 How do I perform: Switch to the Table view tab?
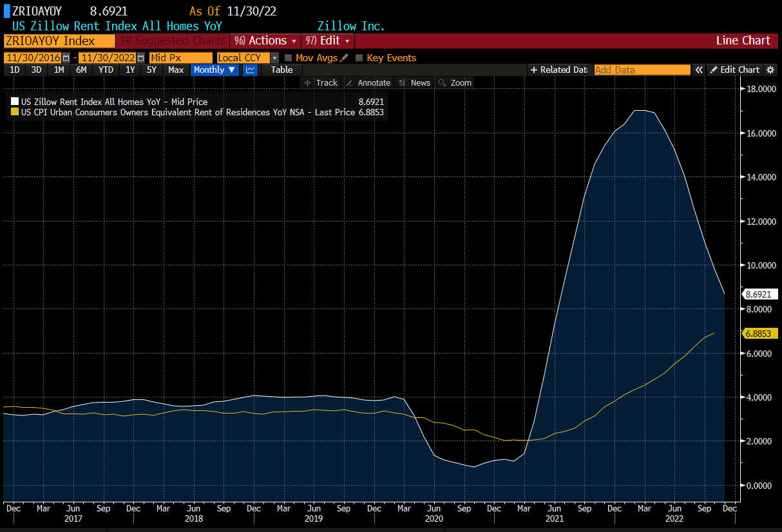point(281,70)
